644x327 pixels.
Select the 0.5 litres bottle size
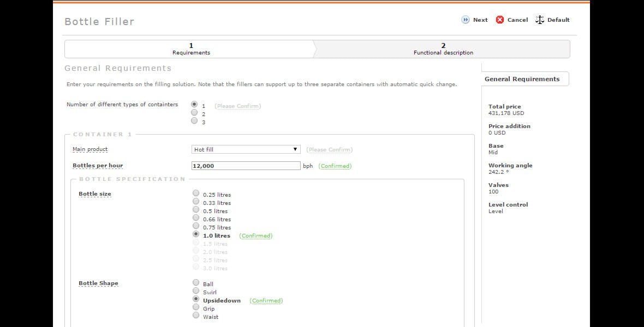[x=196, y=209]
